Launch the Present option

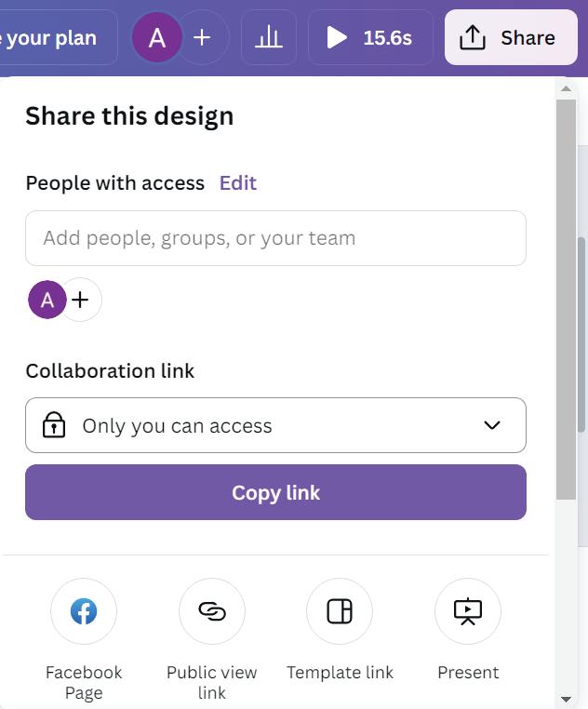pyautogui.click(x=468, y=611)
